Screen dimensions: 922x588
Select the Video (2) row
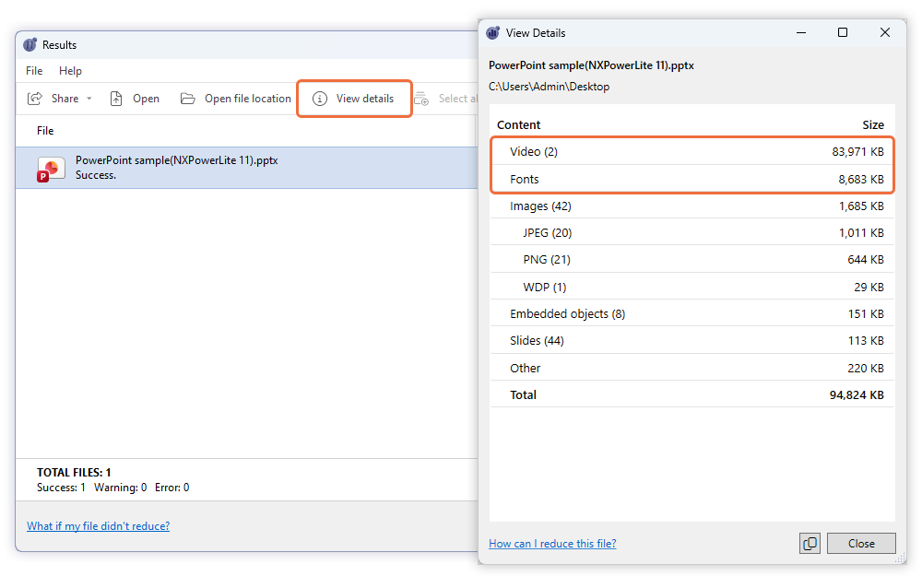tap(692, 152)
